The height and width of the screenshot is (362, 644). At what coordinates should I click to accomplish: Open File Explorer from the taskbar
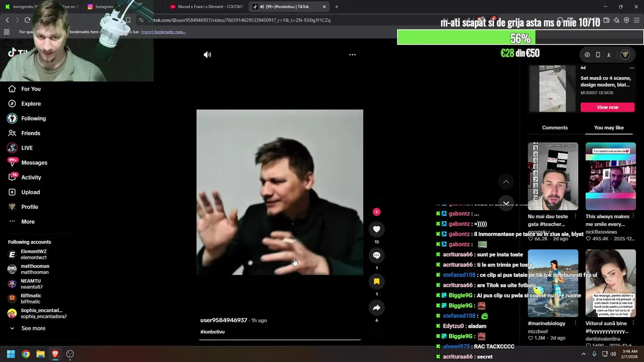(x=40, y=354)
